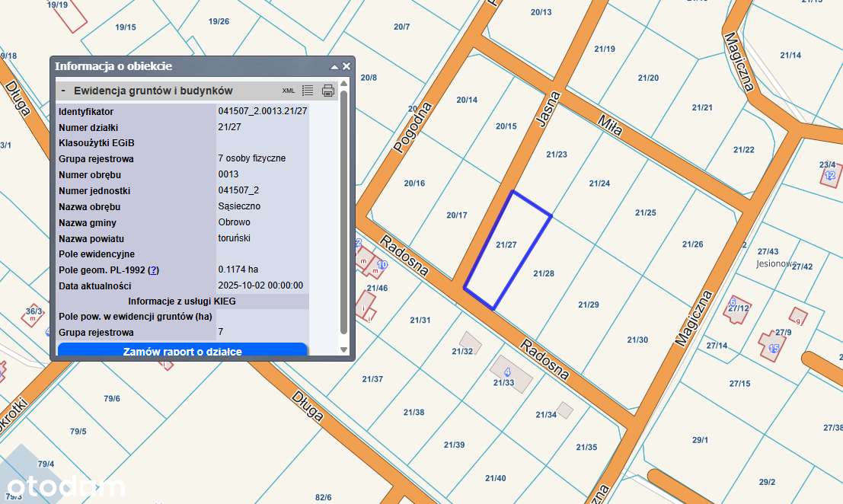
Task: Click parcel 20/15 label
Action: click(x=506, y=126)
